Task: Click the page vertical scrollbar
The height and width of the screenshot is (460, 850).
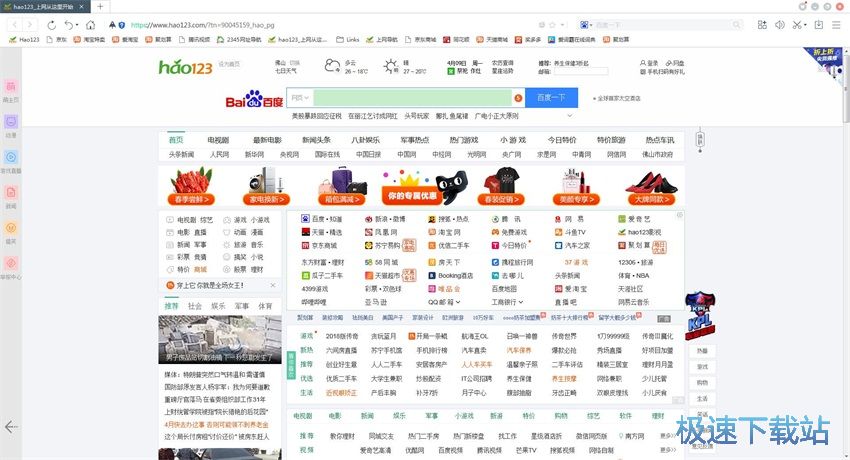Action: pos(846,87)
